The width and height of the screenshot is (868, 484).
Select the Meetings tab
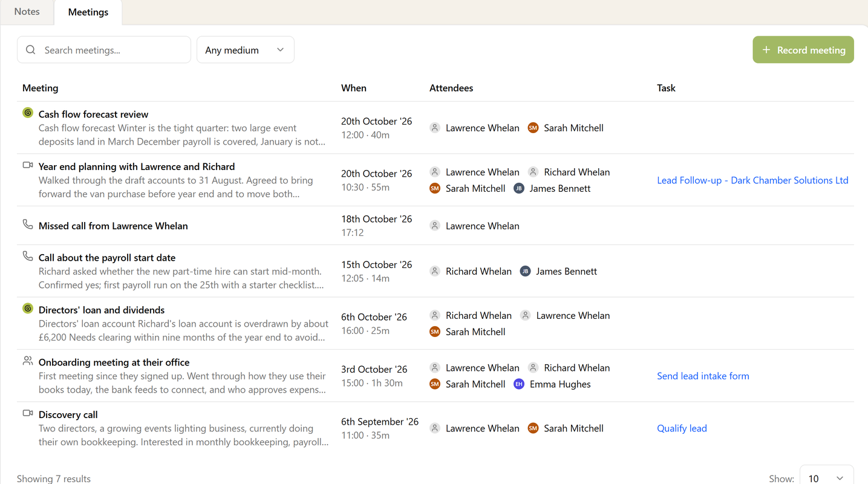[x=88, y=12]
